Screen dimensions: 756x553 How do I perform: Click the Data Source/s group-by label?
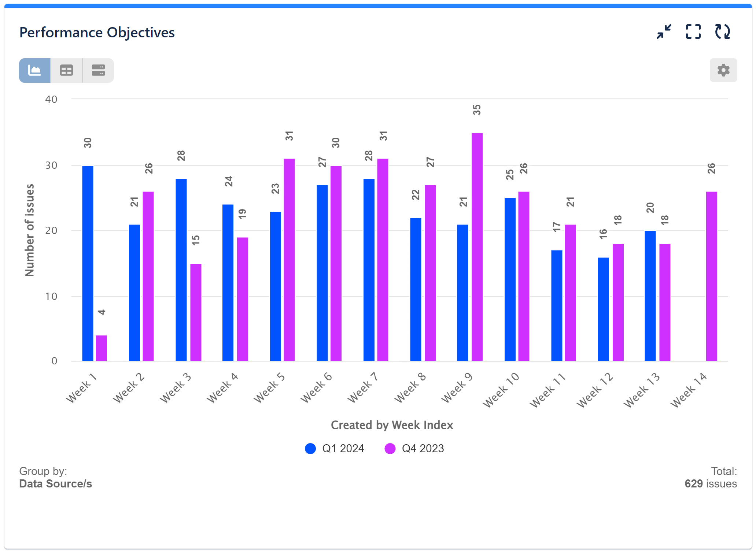tap(55, 483)
